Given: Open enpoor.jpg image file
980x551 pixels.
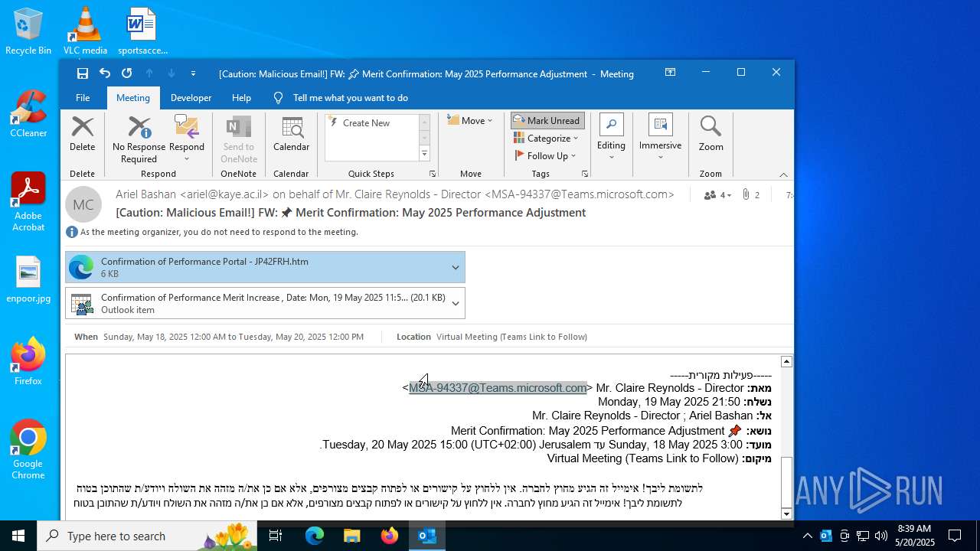Looking at the screenshot, I should pyautogui.click(x=28, y=280).
